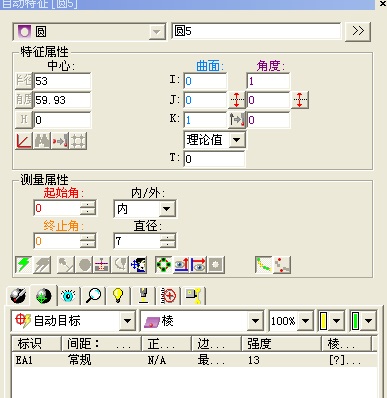Click the 终止角 spinner arrows
387x398 pixels.
pos(88,241)
